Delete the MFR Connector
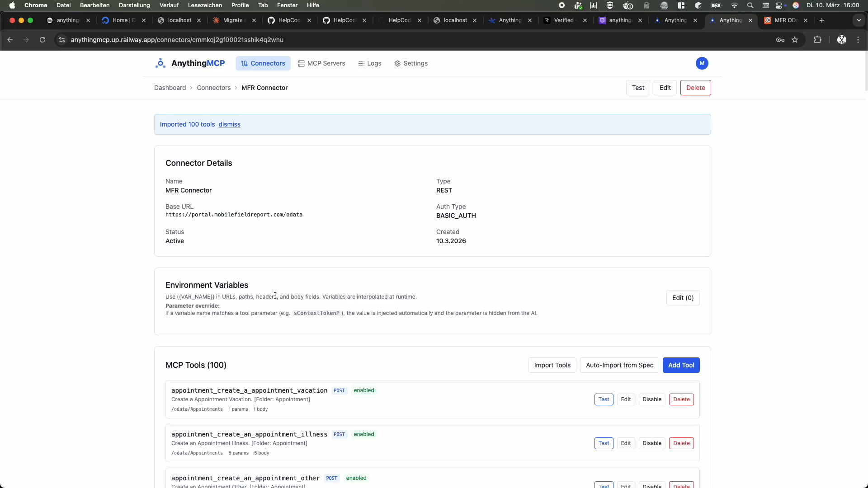This screenshot has width=868, height=488. point(695,88)
